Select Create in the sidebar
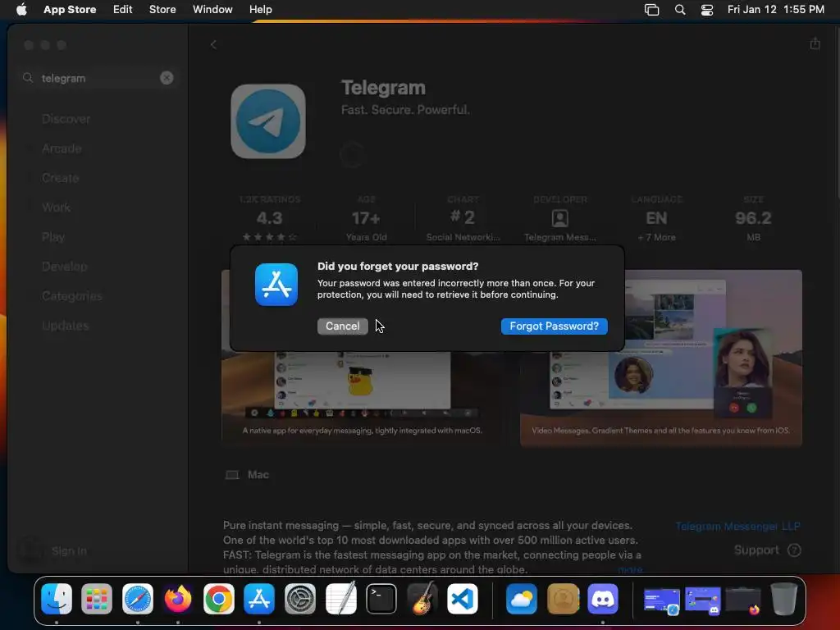This screenshot has width=840, height=630. point(61,178)
